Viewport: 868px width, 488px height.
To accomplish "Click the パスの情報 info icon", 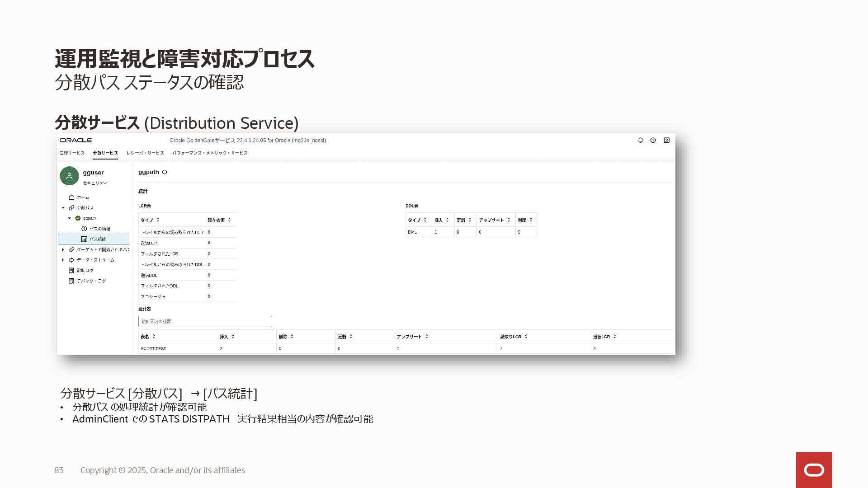I will click(x=84, y=229).
